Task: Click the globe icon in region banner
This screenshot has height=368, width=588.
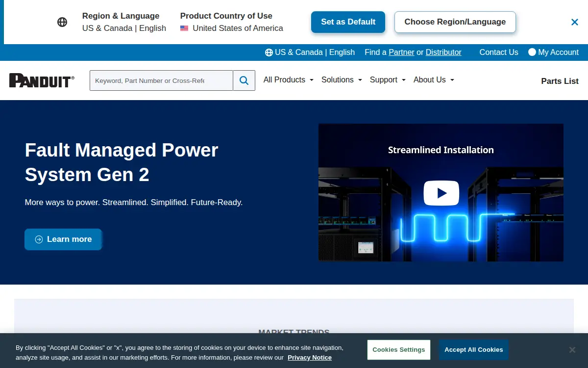Action: point(62,22)
